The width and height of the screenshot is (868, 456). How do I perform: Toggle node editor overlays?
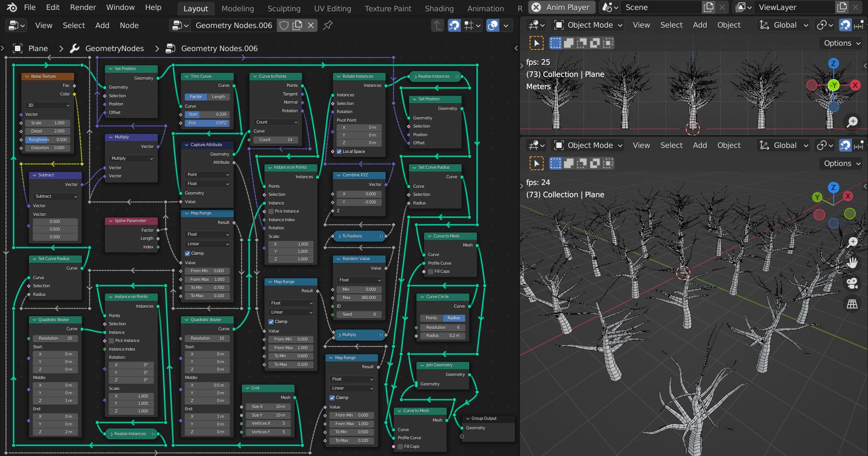pos(493,25)
